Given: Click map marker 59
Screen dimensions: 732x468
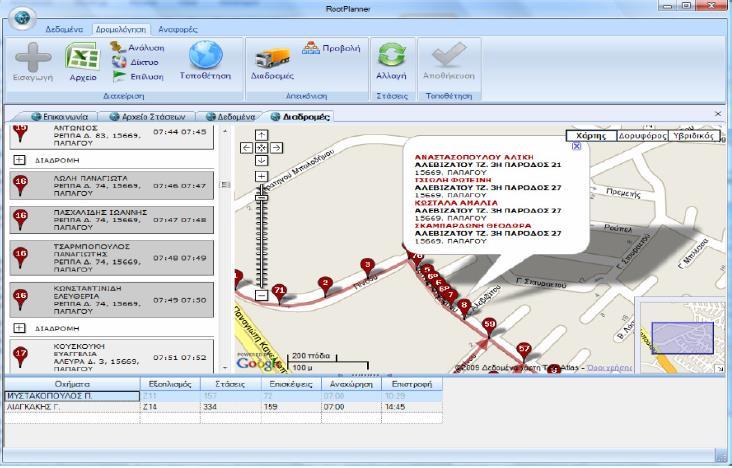Looking at the screenshot, I should (x=489, y=327).
